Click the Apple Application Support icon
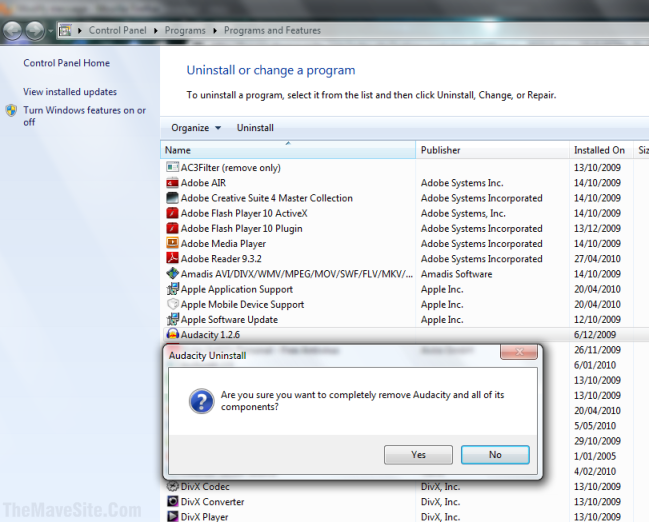 click(172, 289)
